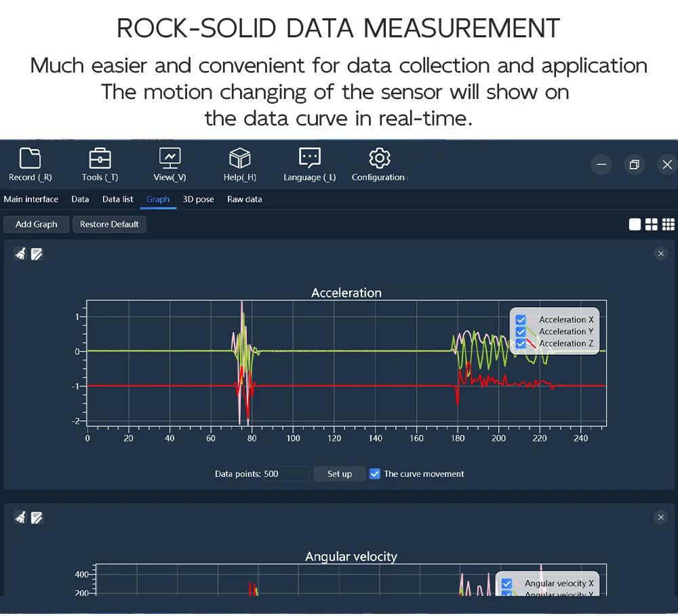Open the View monitor icon

(x=170, y=158)
